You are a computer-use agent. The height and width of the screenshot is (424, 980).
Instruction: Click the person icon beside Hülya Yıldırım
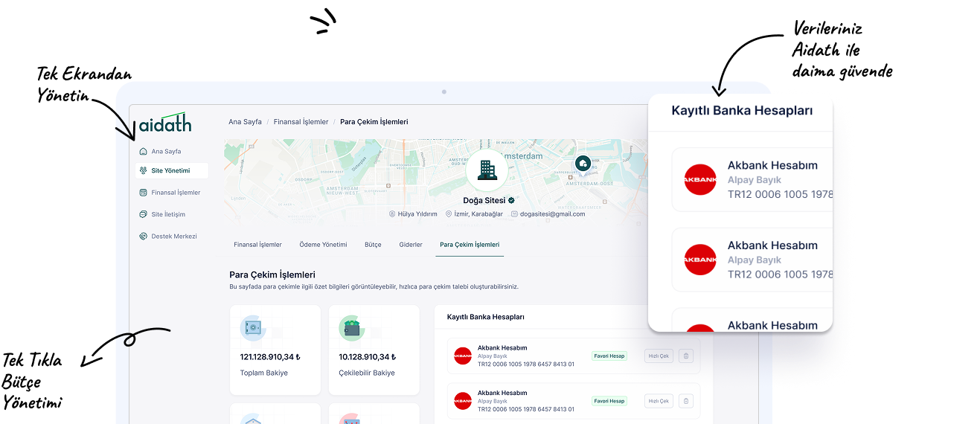[x=392, y=214]
